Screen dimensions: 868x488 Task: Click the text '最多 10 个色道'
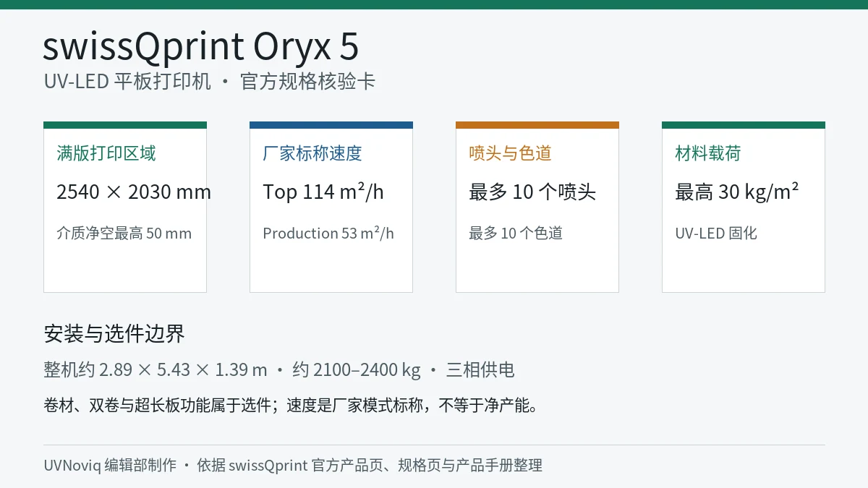516,234
